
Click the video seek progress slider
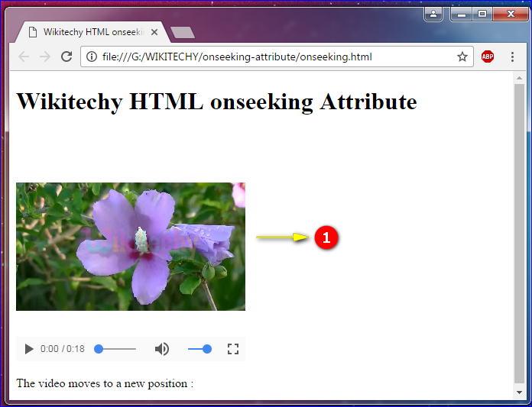pos(116,349)
